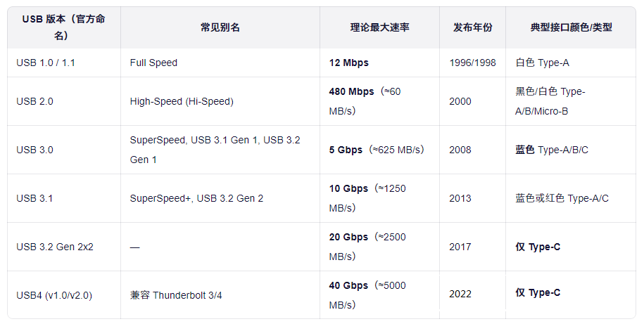The height and width of the screenshot is (324, 644).
Task: Click the '常见别名' column header
Action: pos(220,27)
